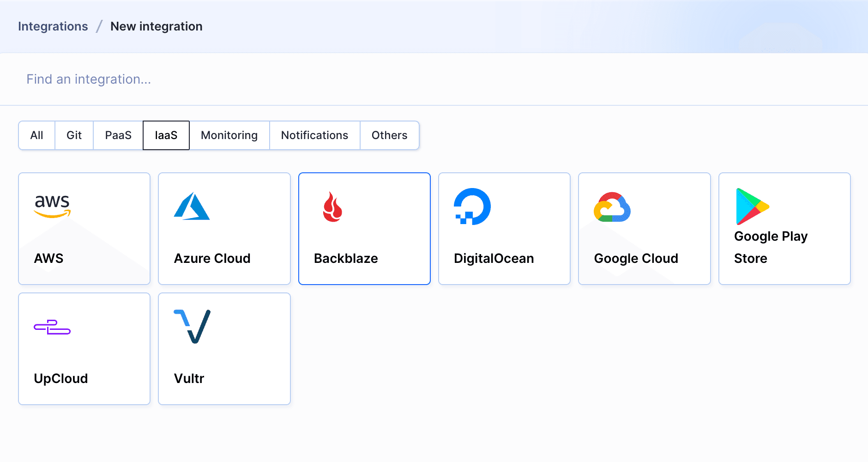Click the AWS logo icon
The width and height of the screenshot is (868, 462).
click(x=52, y=207)
